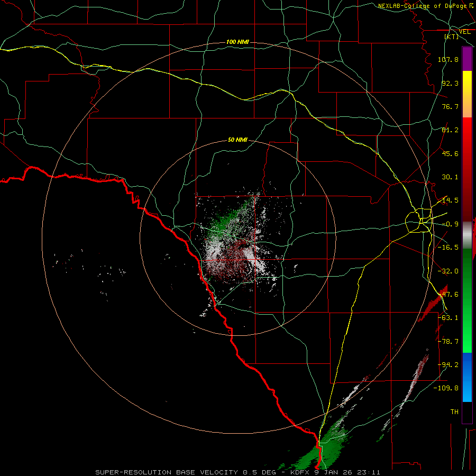Select the -32.0 velocity scale value
The width and height of the screenshot is (476, 476).
pyautogui.click(x=448, y=271)
